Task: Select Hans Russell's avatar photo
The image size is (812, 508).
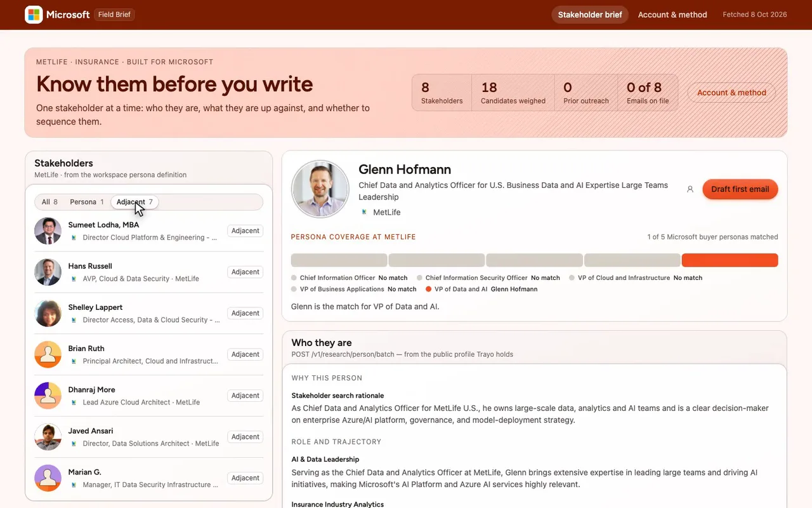Action: [x=48, y=272]
